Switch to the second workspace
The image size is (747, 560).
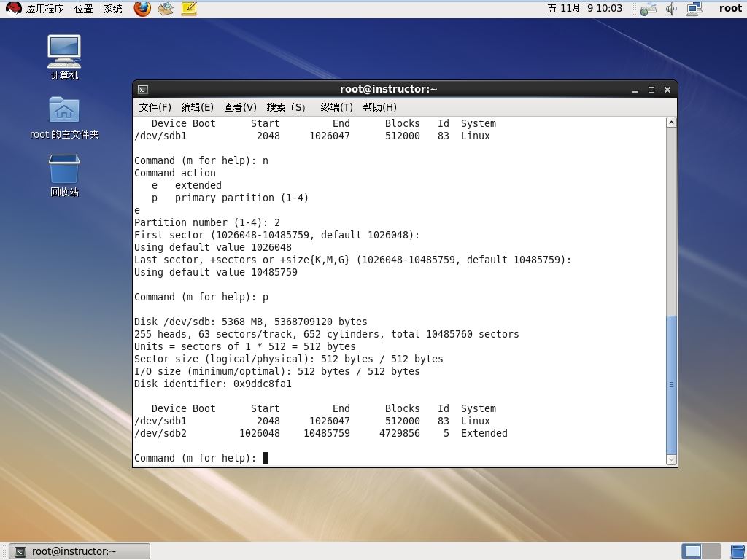(711, 551)
